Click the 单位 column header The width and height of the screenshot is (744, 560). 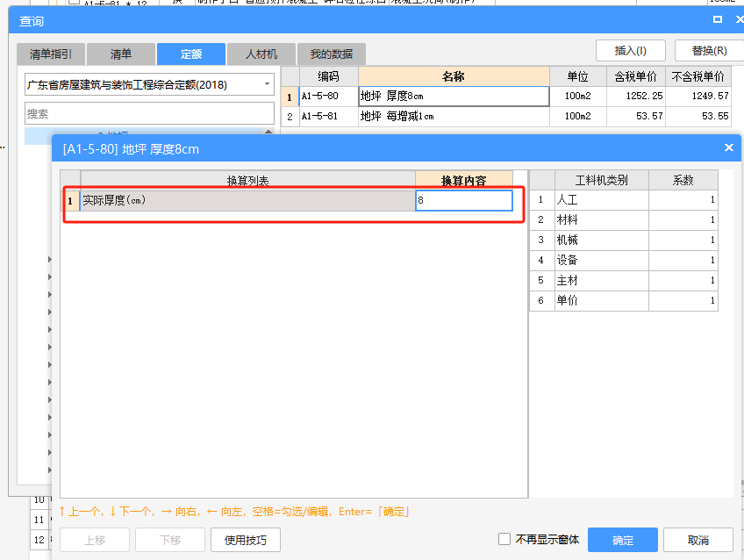(578, 76)
